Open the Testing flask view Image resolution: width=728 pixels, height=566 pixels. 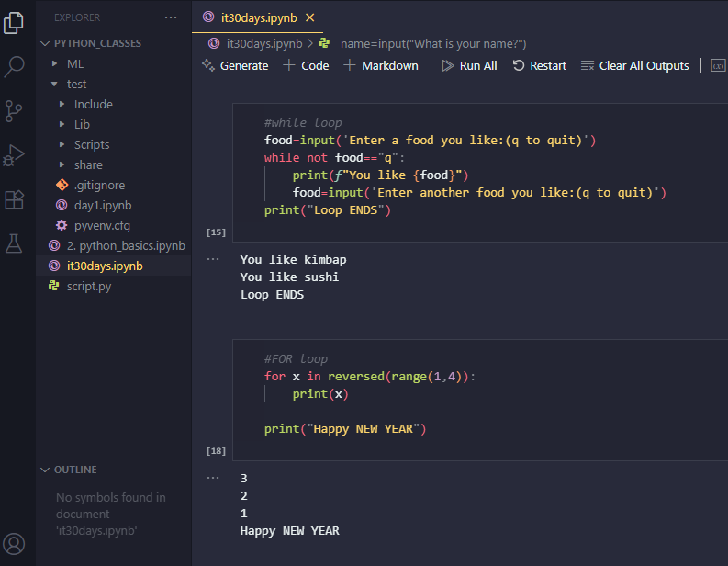tap(14, 243)
